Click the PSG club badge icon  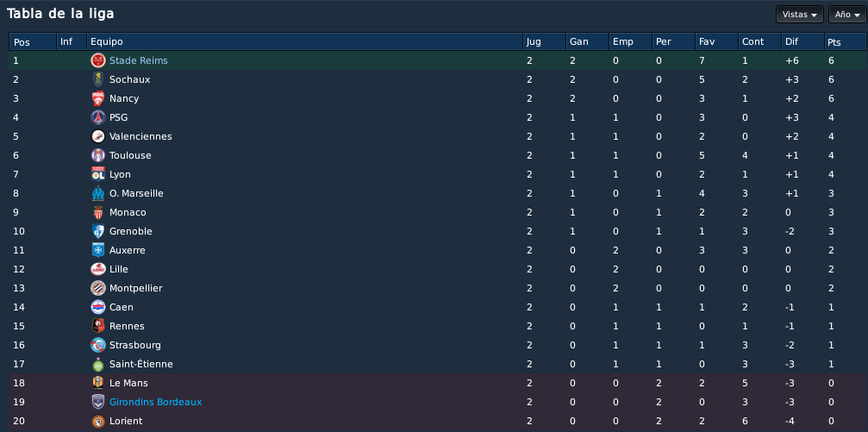tap(98, 117)
